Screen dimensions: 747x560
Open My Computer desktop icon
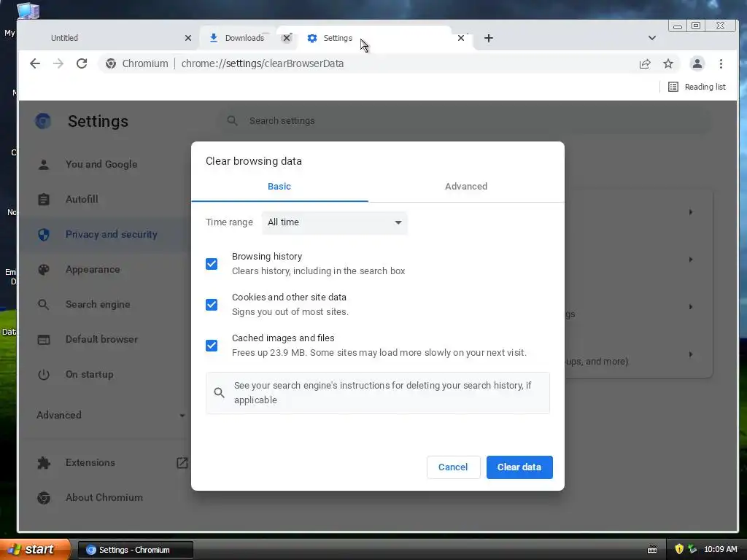coord(28,10)
